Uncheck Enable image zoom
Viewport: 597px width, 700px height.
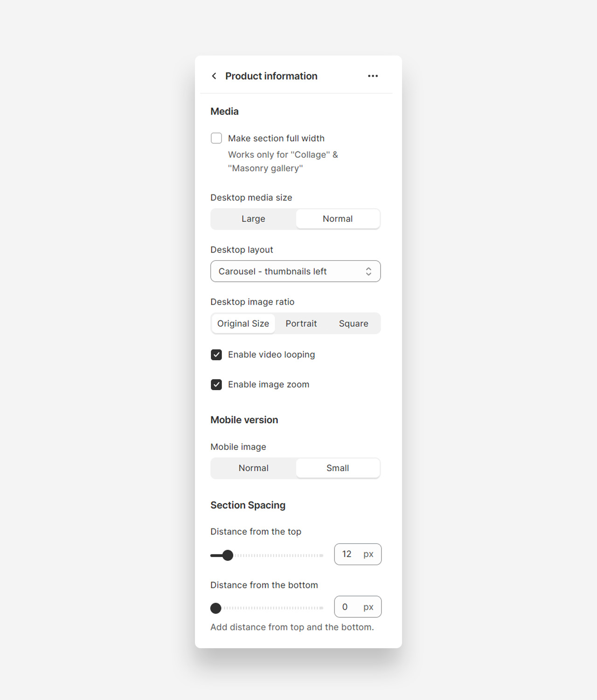216,385
